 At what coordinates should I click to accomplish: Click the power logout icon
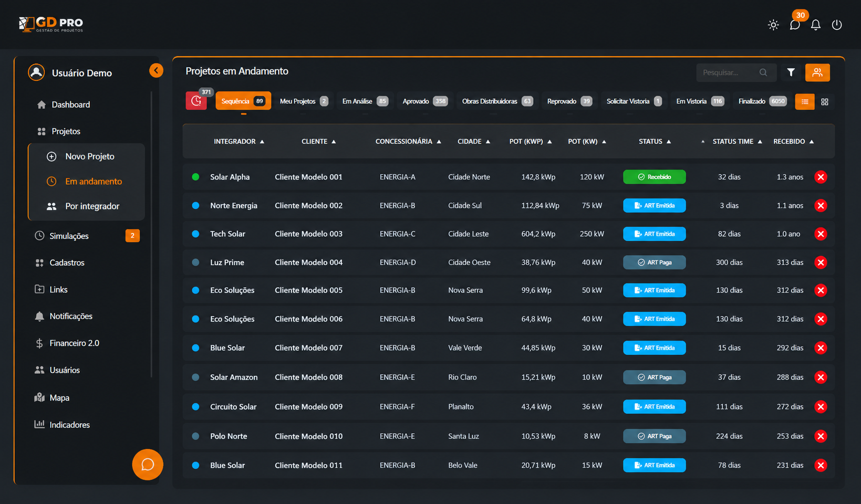pyautogui.click(x=837, y=25)
